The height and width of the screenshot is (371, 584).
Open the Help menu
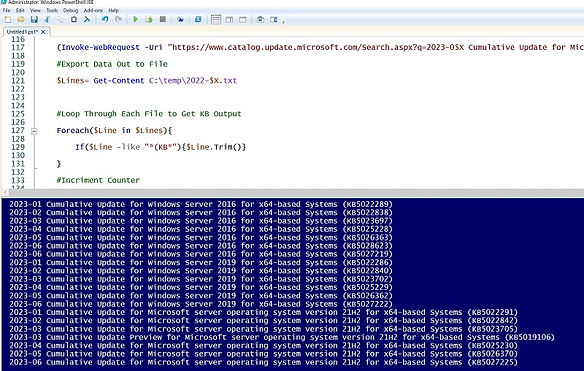point(113,10)
